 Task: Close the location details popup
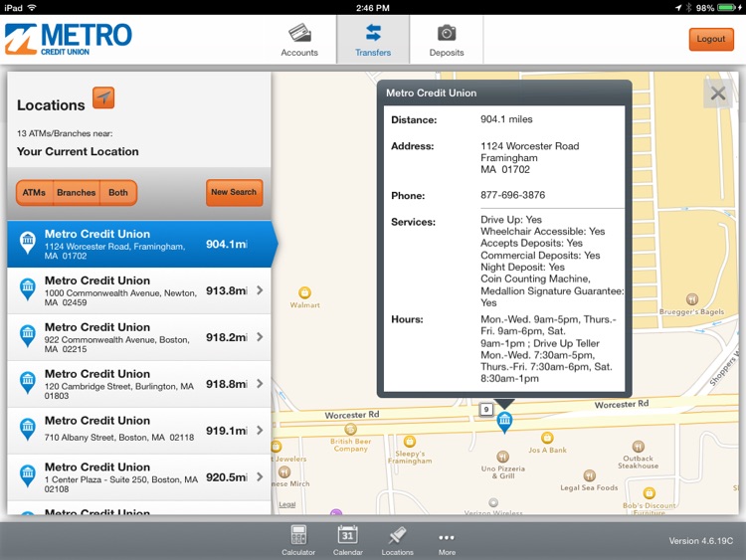click(718, 93)
